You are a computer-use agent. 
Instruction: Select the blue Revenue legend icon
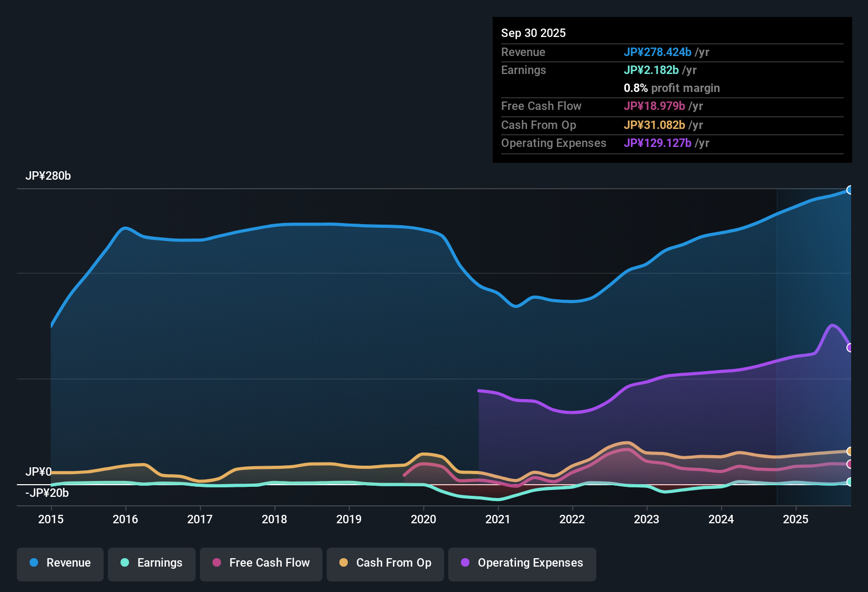tap(33, 563)
